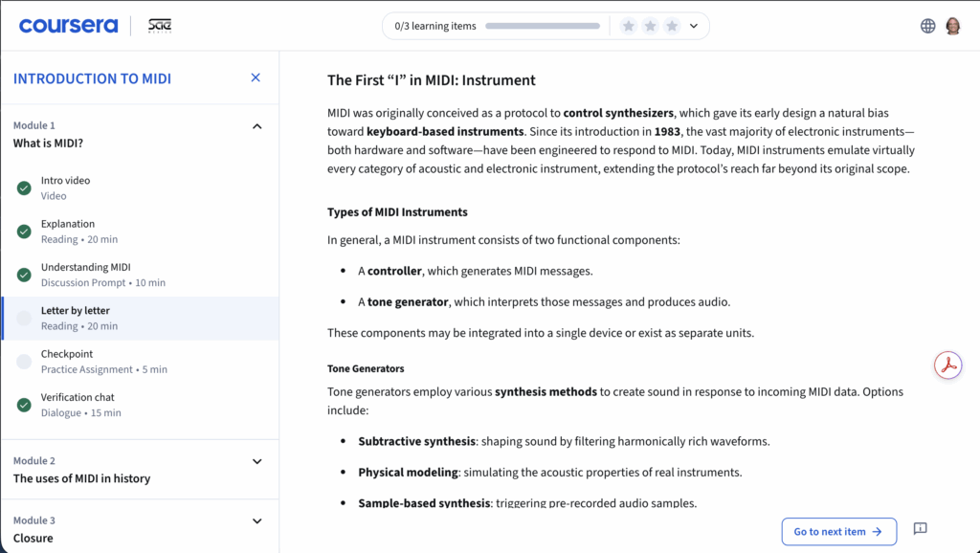Screen dimensions: 980x553
Task: Click the SAE institution logo
Action: pyautogui.click(x=159, y=25)
